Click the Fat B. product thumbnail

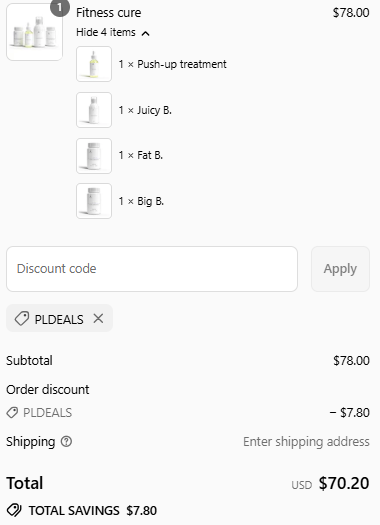[94, 156]
